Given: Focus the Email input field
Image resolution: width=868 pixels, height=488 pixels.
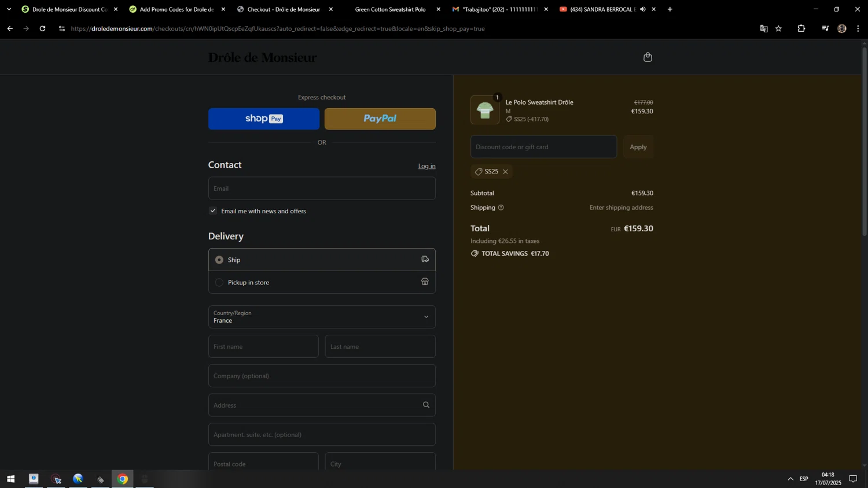Looking at the screenshot, I should tap(322, 188).
